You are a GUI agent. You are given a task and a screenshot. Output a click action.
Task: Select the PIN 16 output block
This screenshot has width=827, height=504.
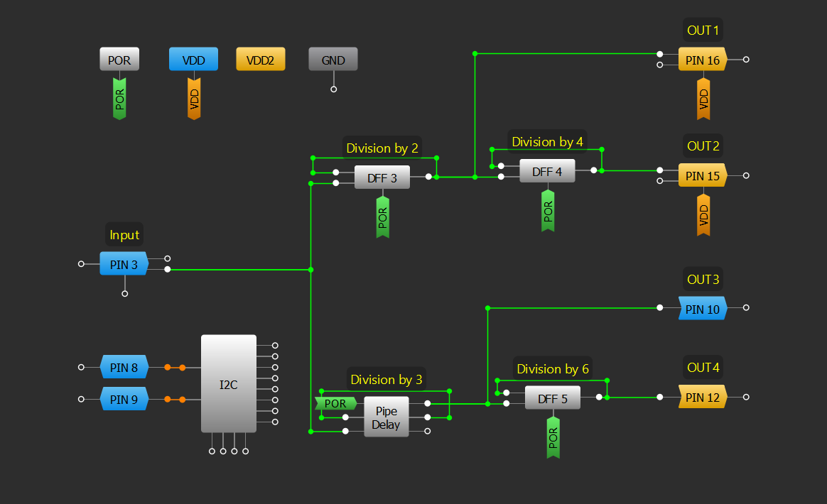click(x=702, y=60)
